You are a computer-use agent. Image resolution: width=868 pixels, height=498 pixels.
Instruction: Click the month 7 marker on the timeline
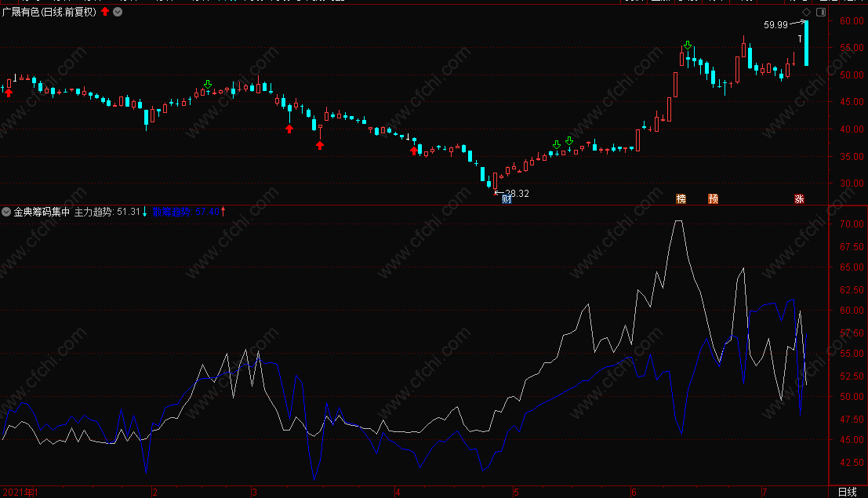764,493
